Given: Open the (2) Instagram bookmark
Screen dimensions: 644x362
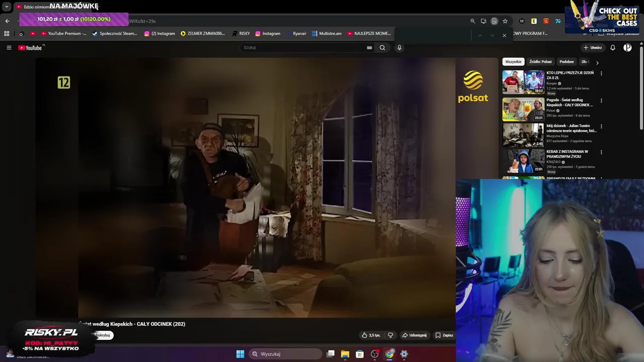Looking at the screenshot, I should 159,34.
